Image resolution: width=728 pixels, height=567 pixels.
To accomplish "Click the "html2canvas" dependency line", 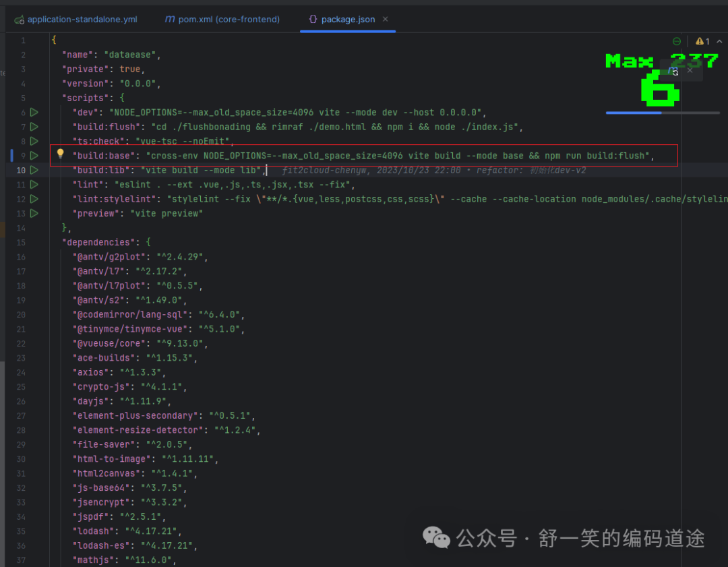I will (x=135, y=474).
